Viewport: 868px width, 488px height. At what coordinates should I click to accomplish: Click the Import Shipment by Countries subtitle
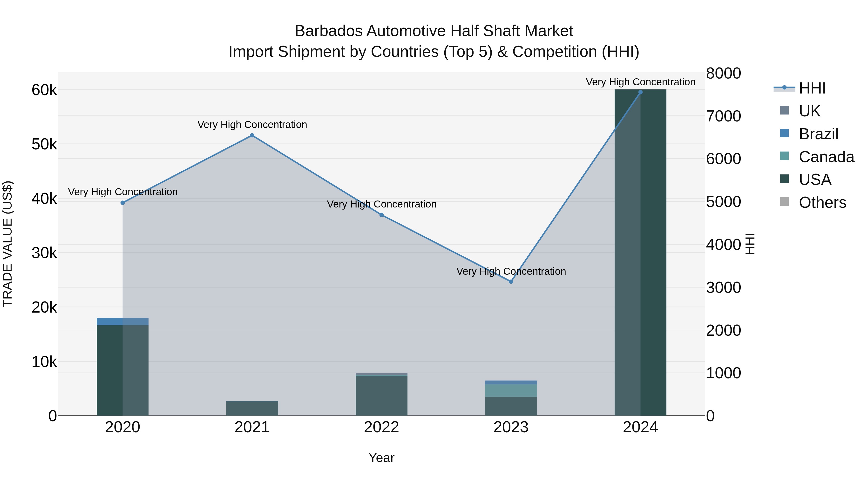434,52
